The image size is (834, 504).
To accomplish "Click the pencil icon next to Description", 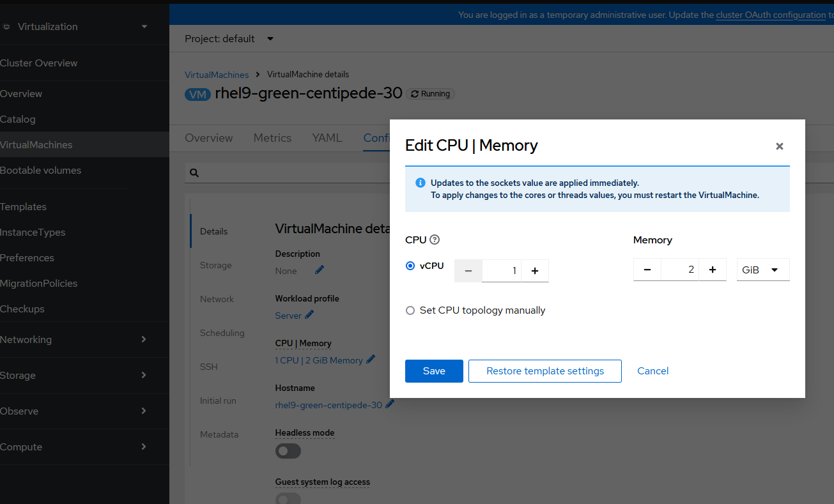I will point(320,270).
